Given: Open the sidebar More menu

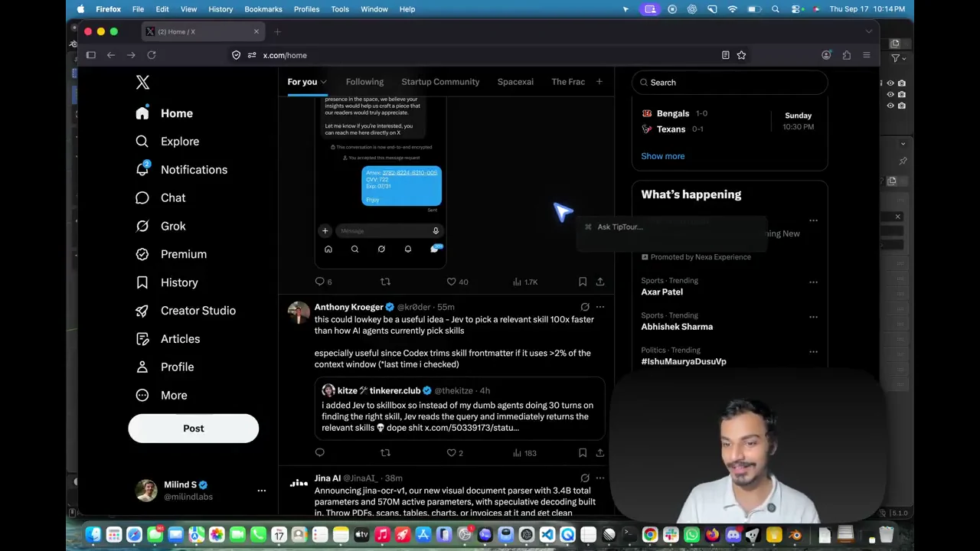Looking at the screenshot, I should click(x=162, y=396).
